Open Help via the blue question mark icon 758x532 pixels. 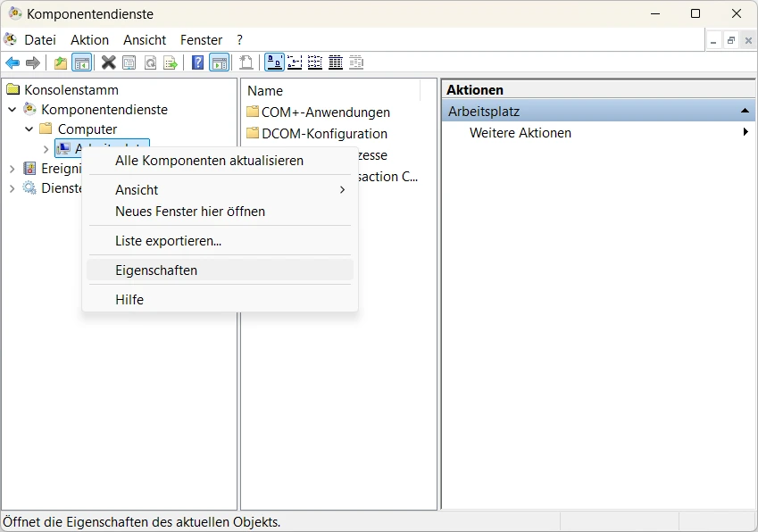pos(197,62)
